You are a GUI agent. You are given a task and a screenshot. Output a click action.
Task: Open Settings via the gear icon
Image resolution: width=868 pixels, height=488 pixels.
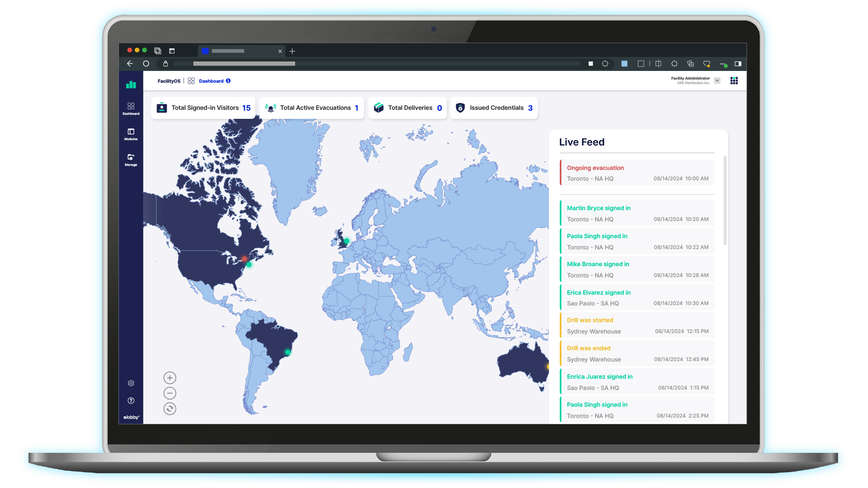coord(131,383)
